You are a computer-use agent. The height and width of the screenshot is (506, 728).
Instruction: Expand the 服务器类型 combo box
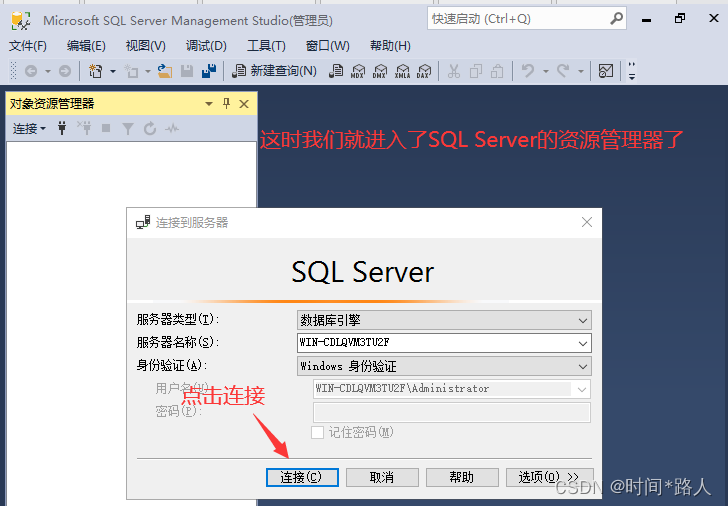pos(444,320)
